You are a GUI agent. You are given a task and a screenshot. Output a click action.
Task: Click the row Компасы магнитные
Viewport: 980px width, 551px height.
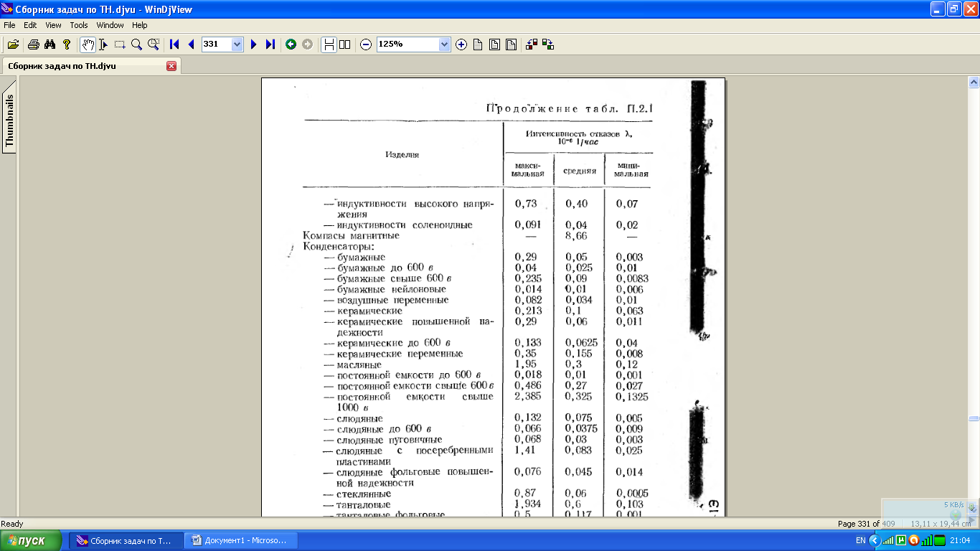click(352, 235)
